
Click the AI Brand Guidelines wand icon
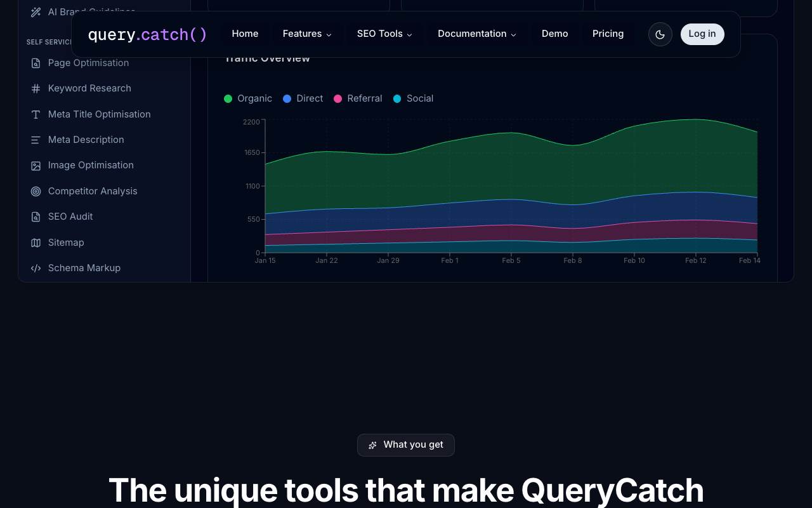pyautogui.click(x=36, y=11)
